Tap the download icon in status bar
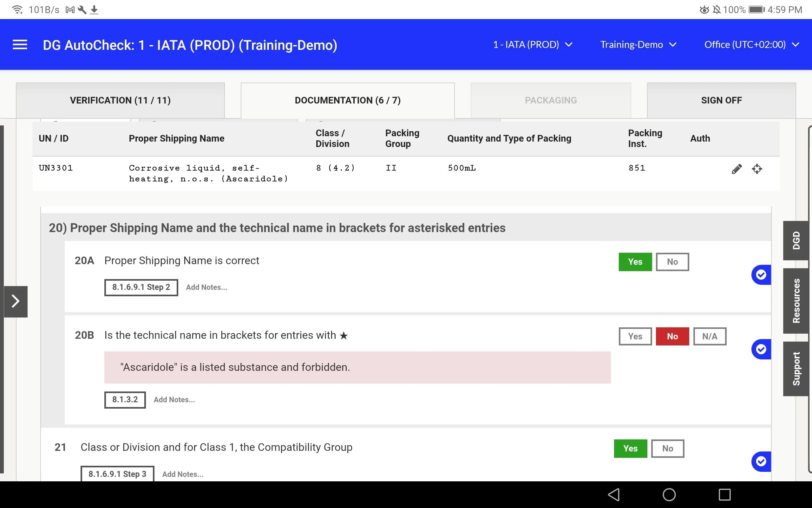Viewport: 812px width, 508px height. click(x=95, y=10)
